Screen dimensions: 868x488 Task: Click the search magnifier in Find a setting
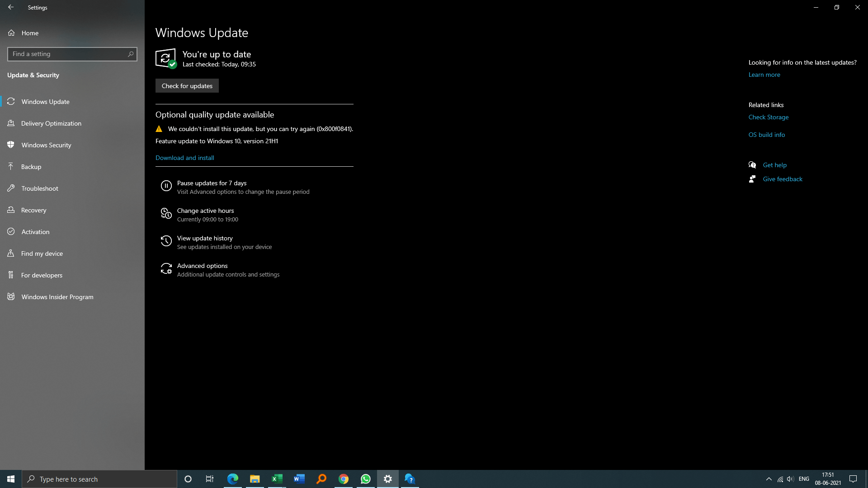pos(131,54)
